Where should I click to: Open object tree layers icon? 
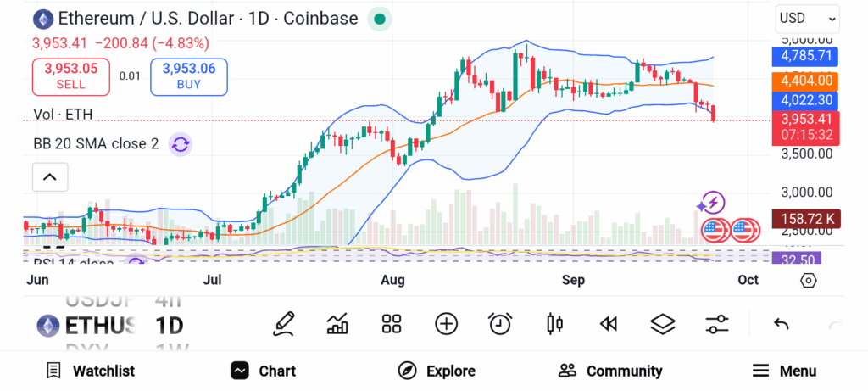[x=662, y=323]
